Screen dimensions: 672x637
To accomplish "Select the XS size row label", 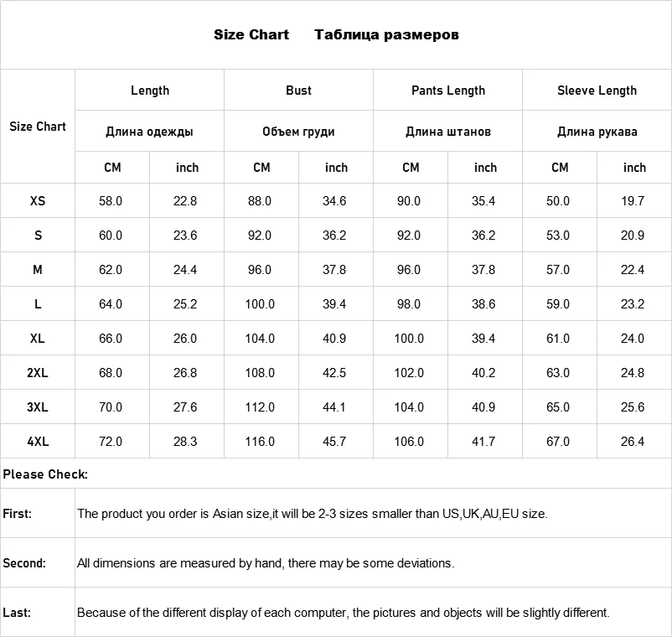I will point(38,201).
